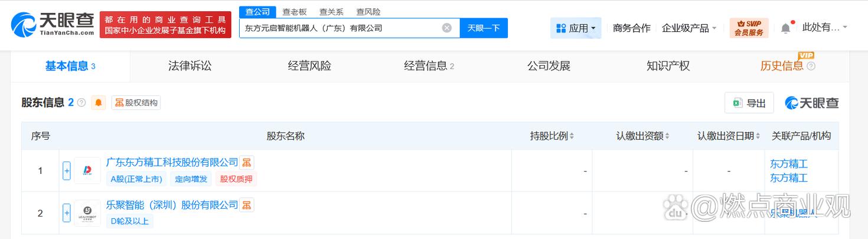
Task: Export the shareholder table with 导出
Action: click(x=749, y=103)
